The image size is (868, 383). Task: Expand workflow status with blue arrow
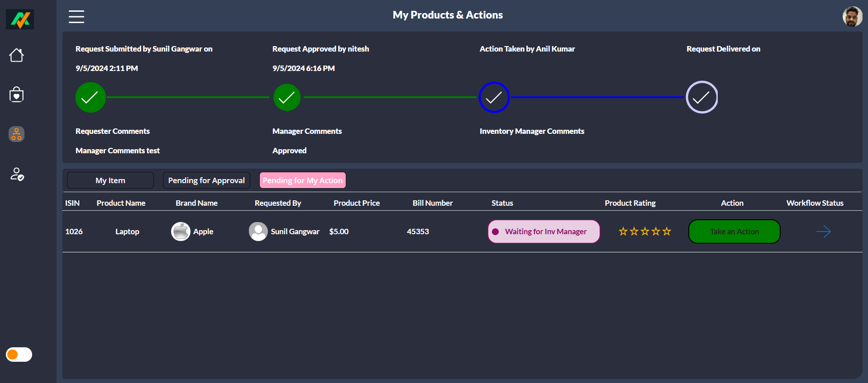point(823,232)
